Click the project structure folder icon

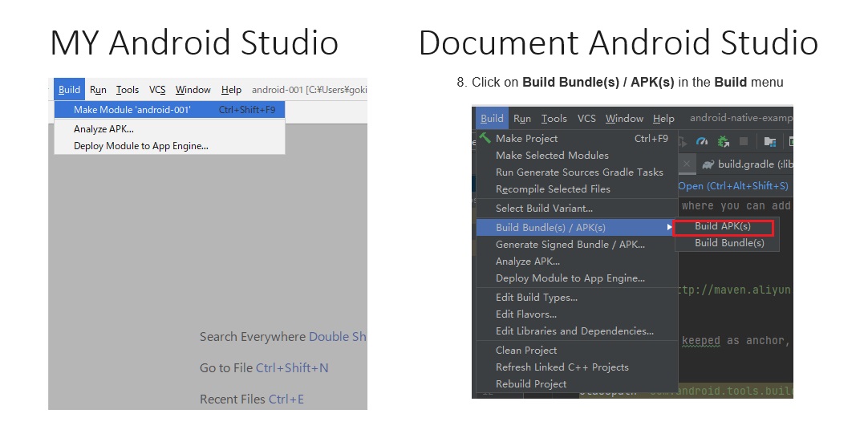[x=769, y=141]
